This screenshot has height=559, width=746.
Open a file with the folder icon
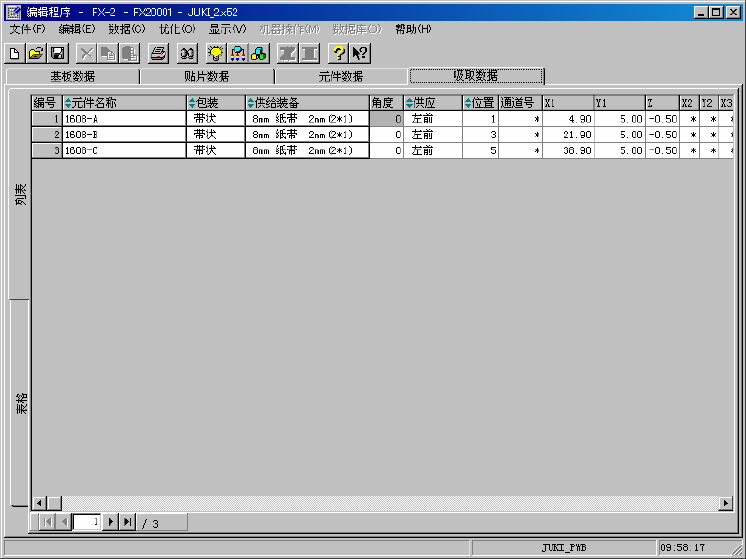(36, 53)
